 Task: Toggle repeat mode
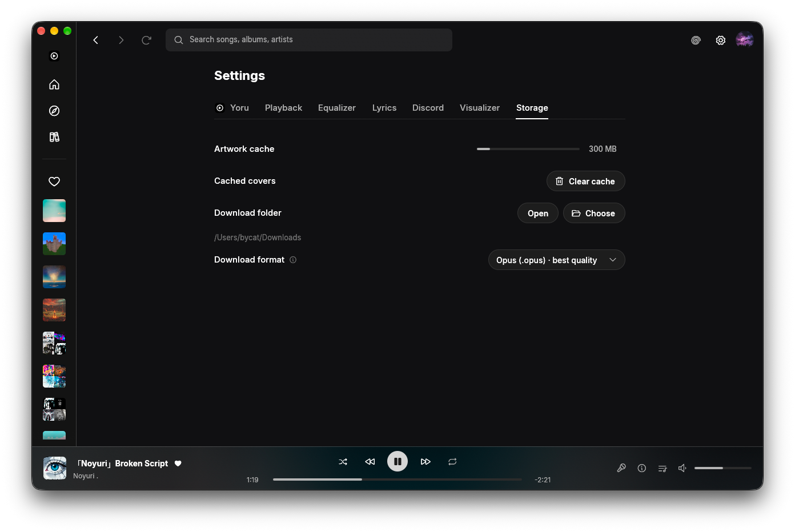[452, 462]
